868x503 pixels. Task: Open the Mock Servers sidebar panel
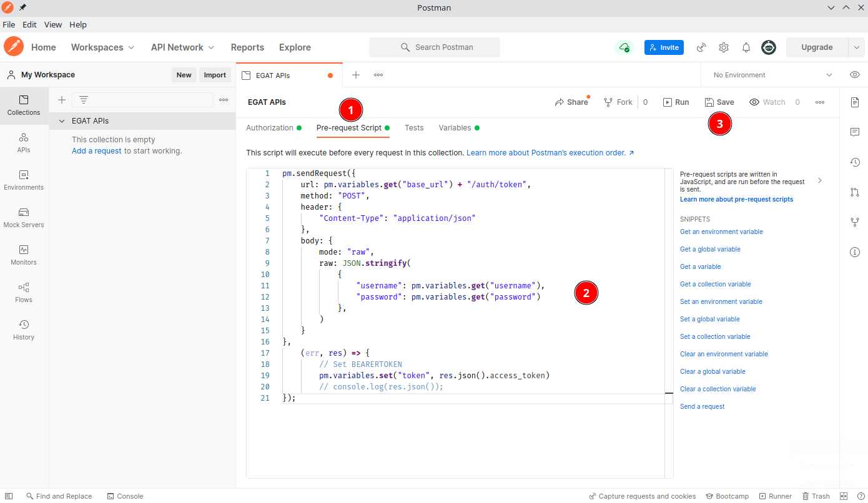tap(24, 218)
